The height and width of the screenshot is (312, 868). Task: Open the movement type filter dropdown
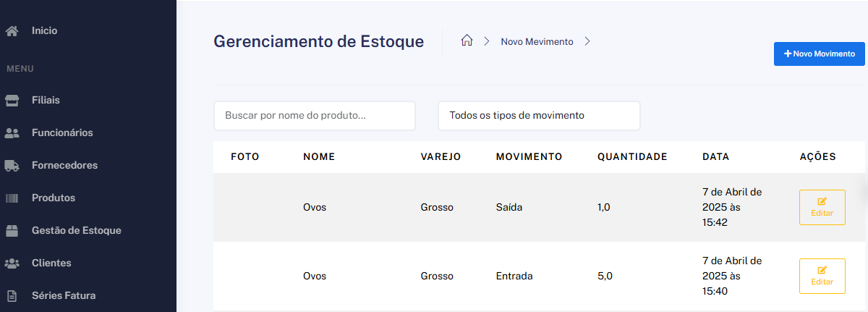point(539,116)
